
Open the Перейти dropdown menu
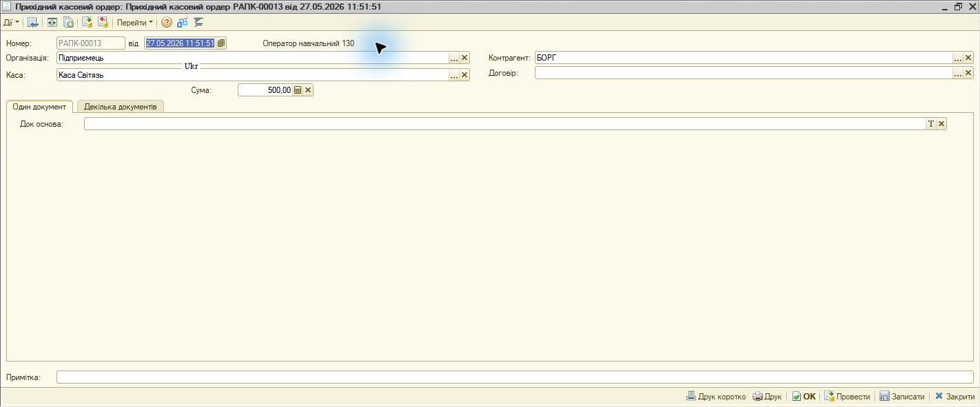point(135,23)
